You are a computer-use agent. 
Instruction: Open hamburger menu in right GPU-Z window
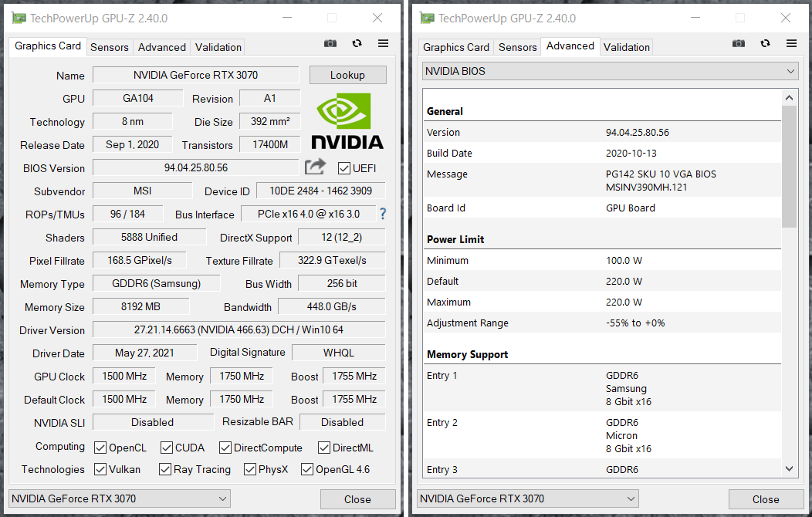click(x=791, y=43)
